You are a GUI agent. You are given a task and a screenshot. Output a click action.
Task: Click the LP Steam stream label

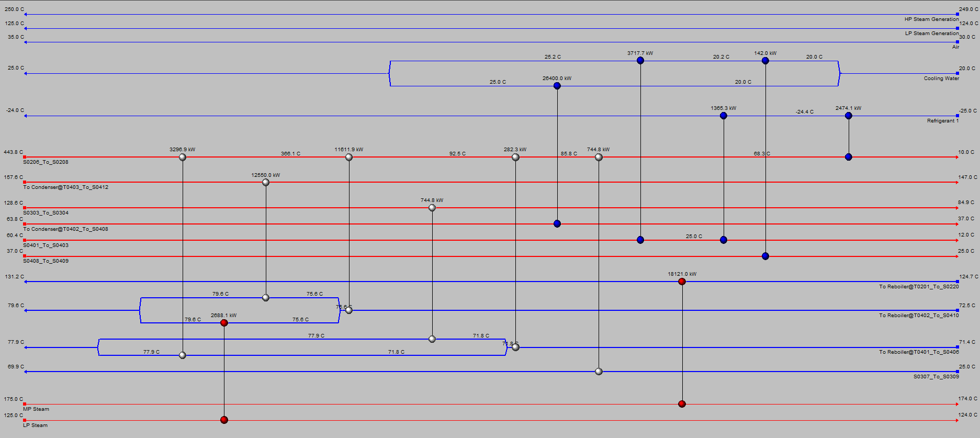pyautogui.click(x=35, y=425)
